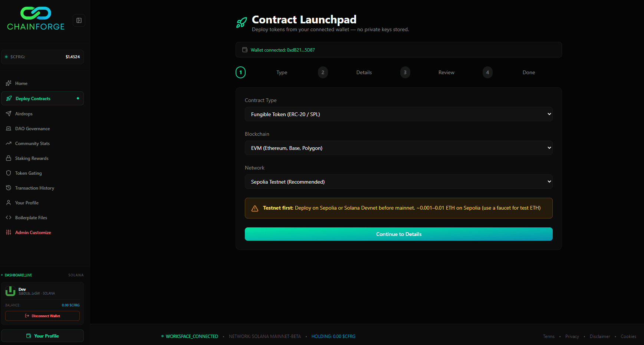Click the Home sparkle icon
This screenshot has width=644, height=345.
(9, 83)
